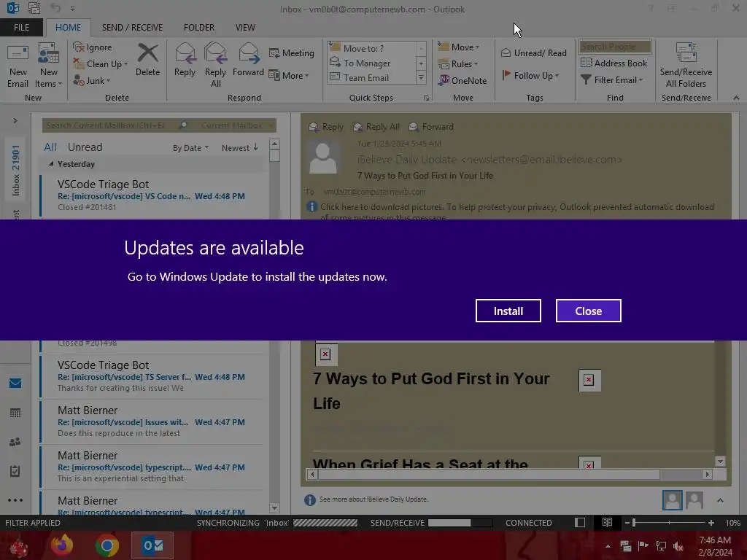The width and height of the screenshot is (747, 560).
Task: Select the To Manager quick step
Action: [x=371, y=63]
